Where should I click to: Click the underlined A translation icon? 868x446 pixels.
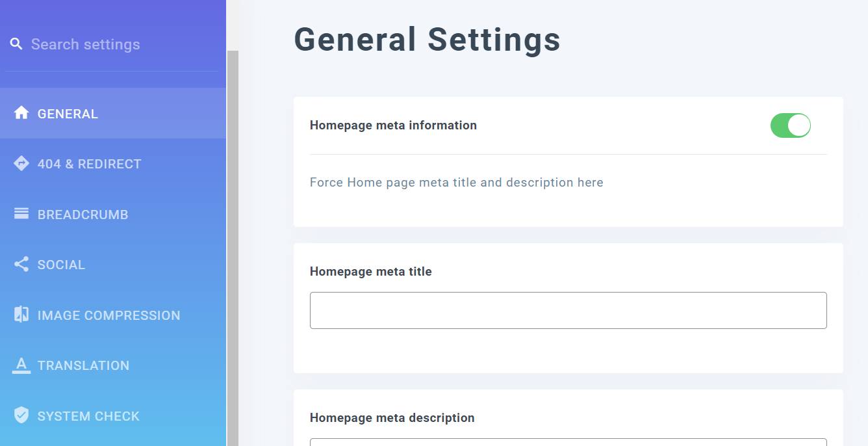click(21, 365)
